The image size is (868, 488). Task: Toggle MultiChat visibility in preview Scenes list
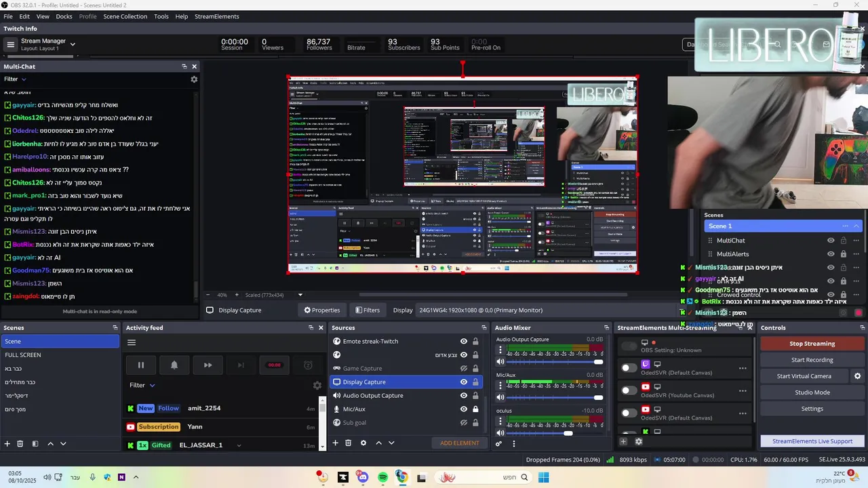tap(831, 240)
